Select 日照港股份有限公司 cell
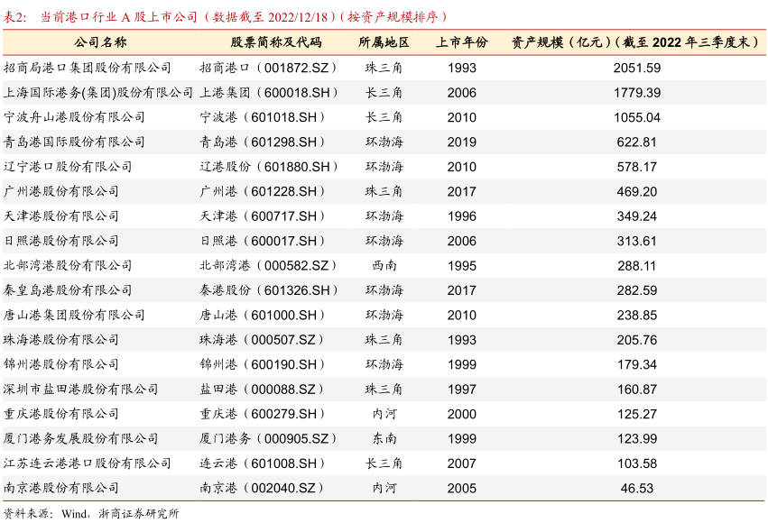Viewport: 768px width, 532px height. click(x=60, y=241)
